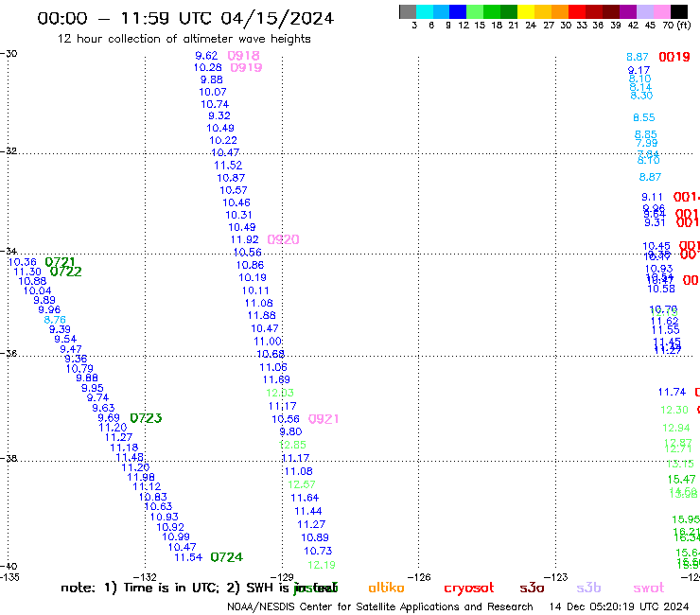Select the cryosat satellite legend label
The width and height of the screenshot is (700, 615).
pyautogui.click(x=469, y=589)
